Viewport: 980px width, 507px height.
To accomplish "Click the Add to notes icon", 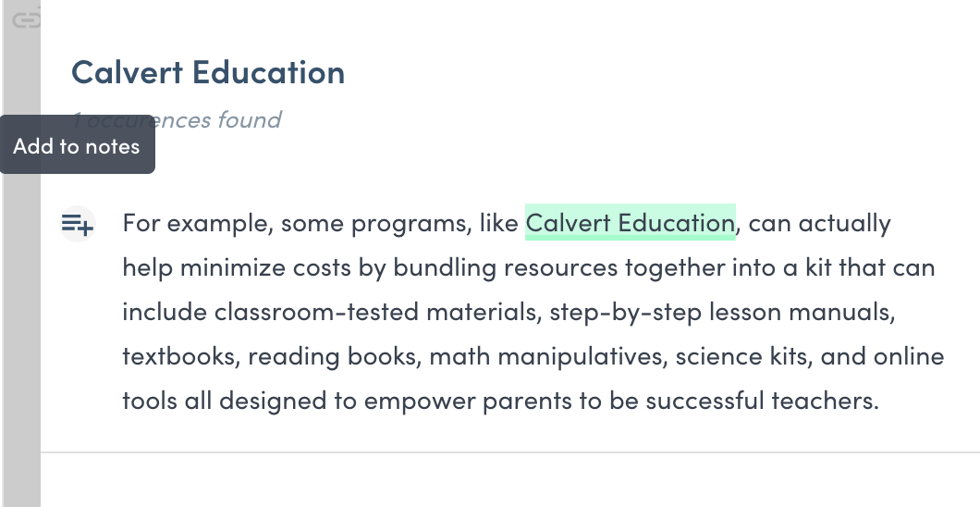I will coord(78,223).
